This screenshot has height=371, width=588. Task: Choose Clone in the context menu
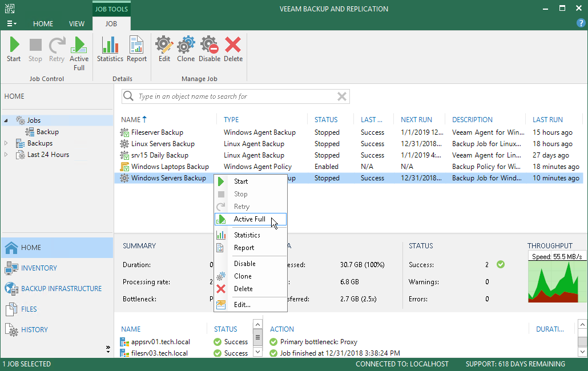pos(251,276)
